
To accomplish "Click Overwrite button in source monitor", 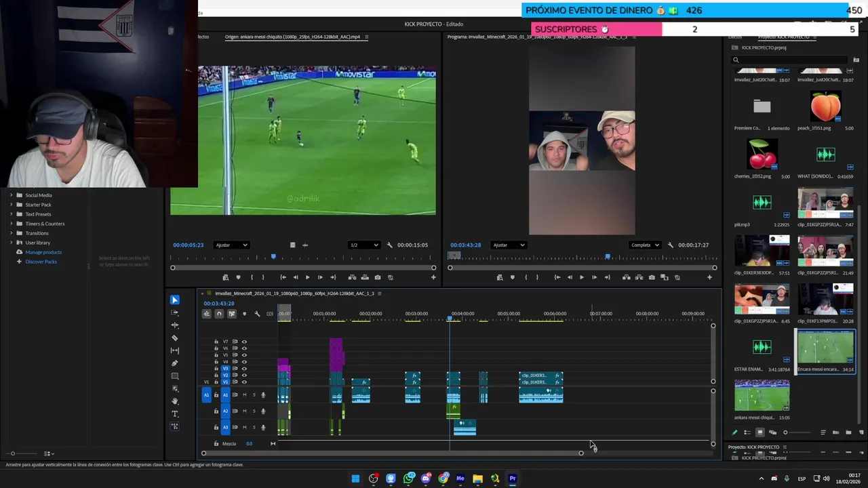I will point(365,277).
